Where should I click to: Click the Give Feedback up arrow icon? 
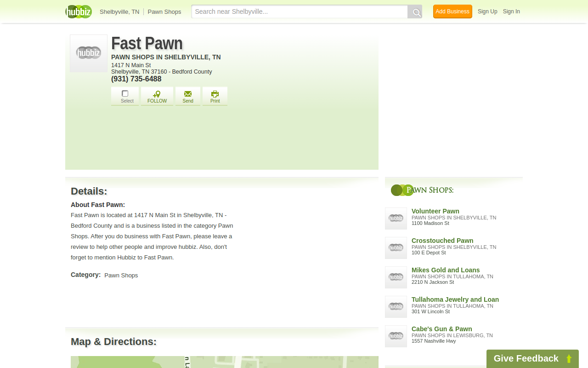click(569, 359)
